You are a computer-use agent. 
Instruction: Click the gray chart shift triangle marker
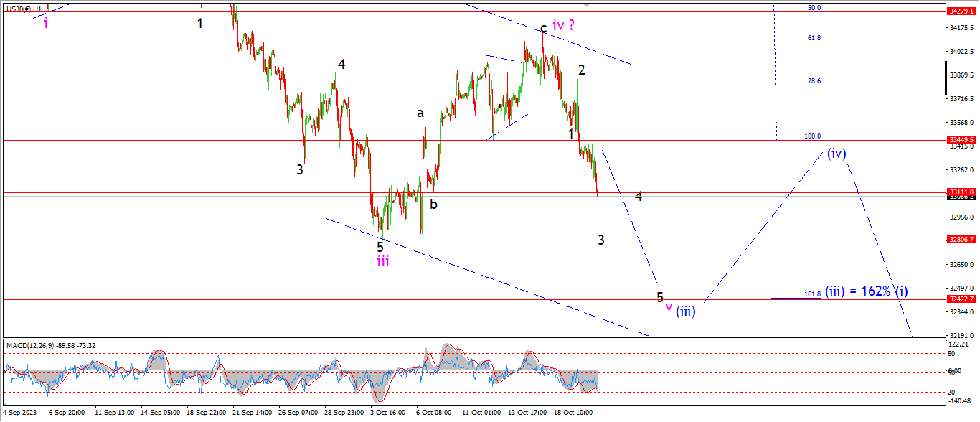tap(587, 4)
